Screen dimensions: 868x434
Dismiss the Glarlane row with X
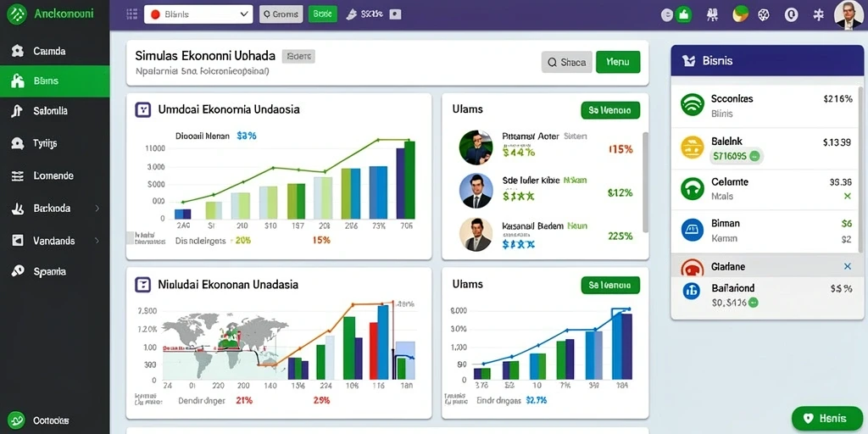[x=847, y=267]
